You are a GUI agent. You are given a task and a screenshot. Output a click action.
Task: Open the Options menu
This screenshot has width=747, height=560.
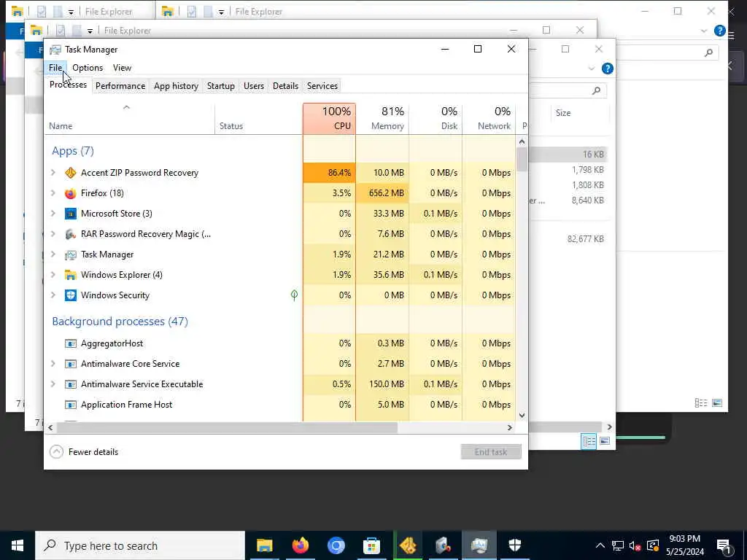click(88, 68)
